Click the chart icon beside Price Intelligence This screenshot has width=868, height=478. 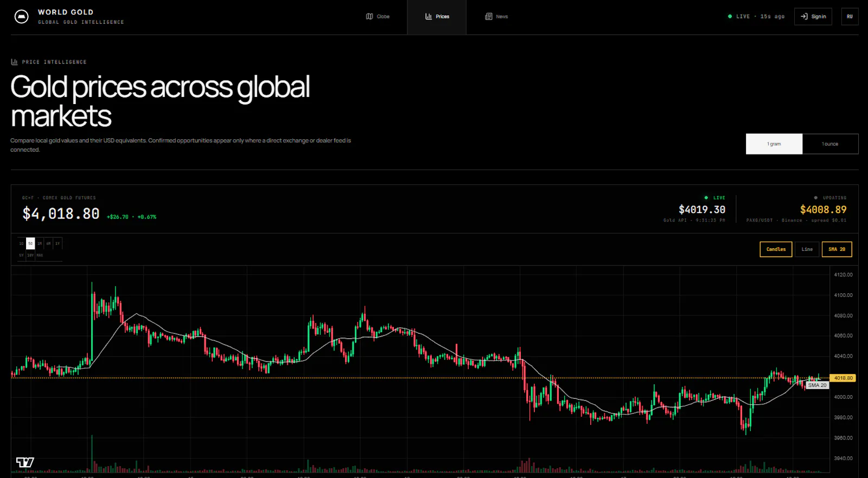pos(14,62)
